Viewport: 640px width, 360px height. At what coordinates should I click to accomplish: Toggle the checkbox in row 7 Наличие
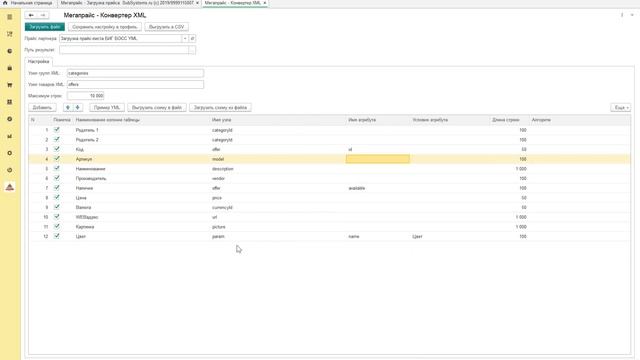click(x=57, y=188)
